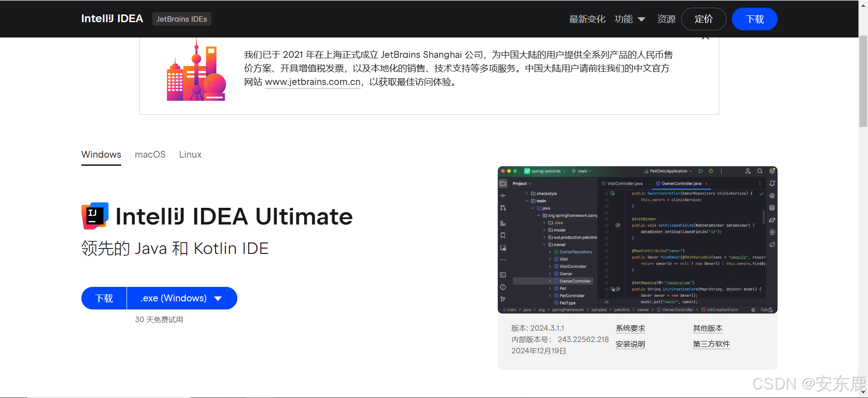The image size is (868, 398).
Task: Open the .exe (Windows) installer format dropdown
Action: [182, 298]
